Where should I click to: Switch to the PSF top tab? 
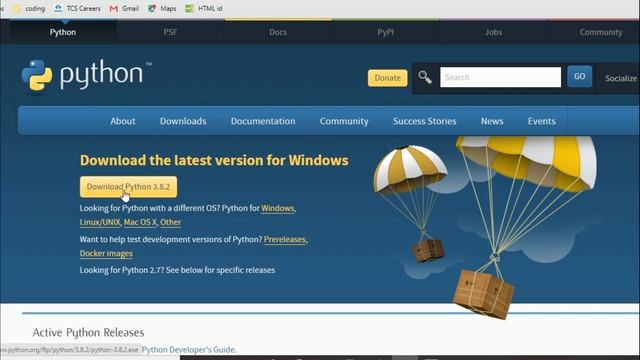click(x=170, y=32)
